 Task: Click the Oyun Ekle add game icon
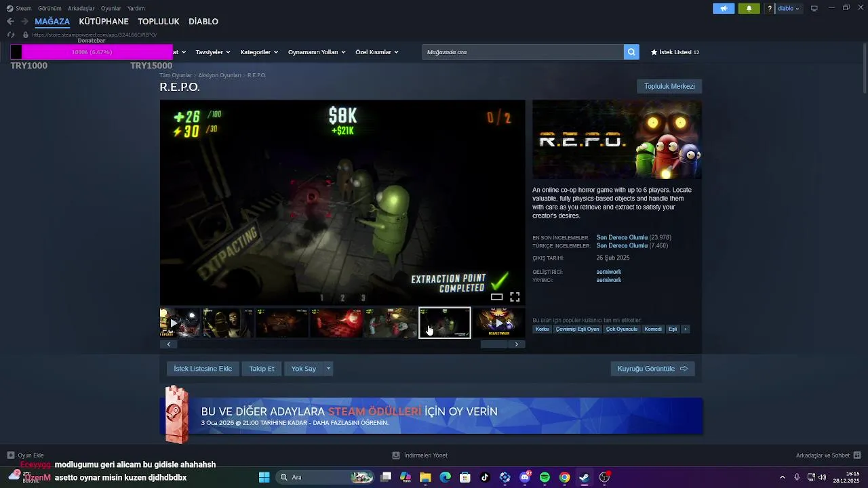10,455
